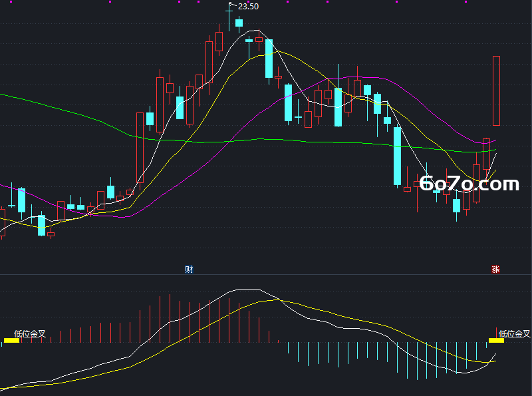Click the tallest red MACD histogram bar
Viewport: 532px width, 396px height.
pyautogui.click(x=170, y=318)
